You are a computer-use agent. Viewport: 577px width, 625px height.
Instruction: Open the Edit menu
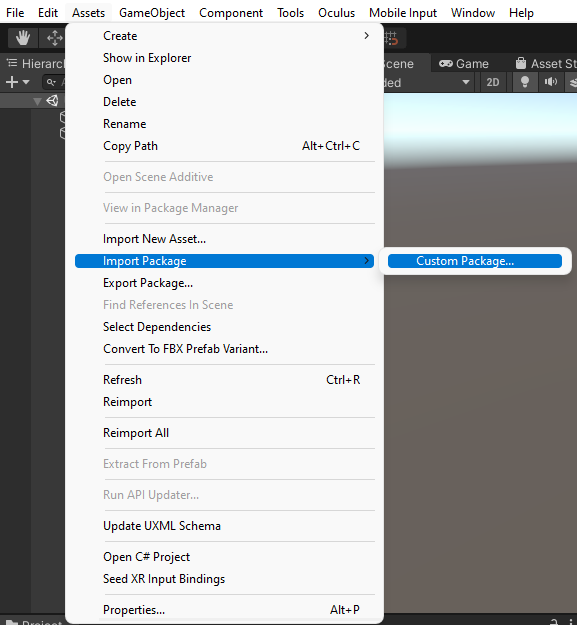point(48,13)
